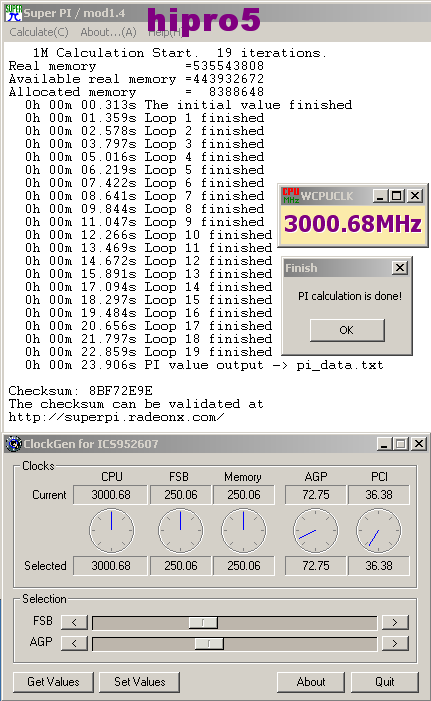
Task: Increase AGP with the right arrow
Action: [x=395, y=643]
